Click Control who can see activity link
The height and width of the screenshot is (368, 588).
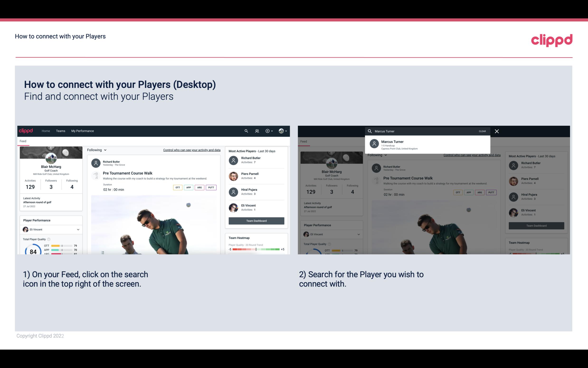coord(191,150)
